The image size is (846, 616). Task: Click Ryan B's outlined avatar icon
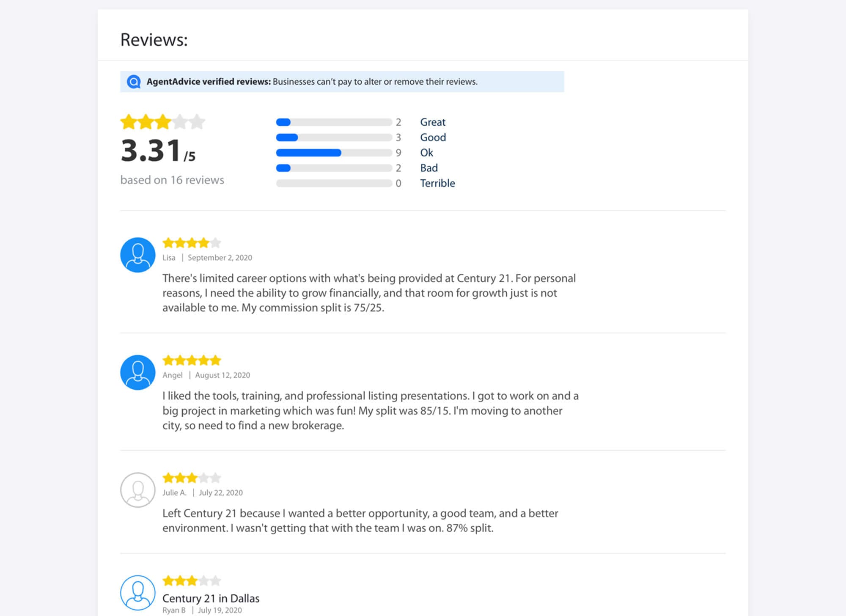pyautogui.click(x=138, y=593)
